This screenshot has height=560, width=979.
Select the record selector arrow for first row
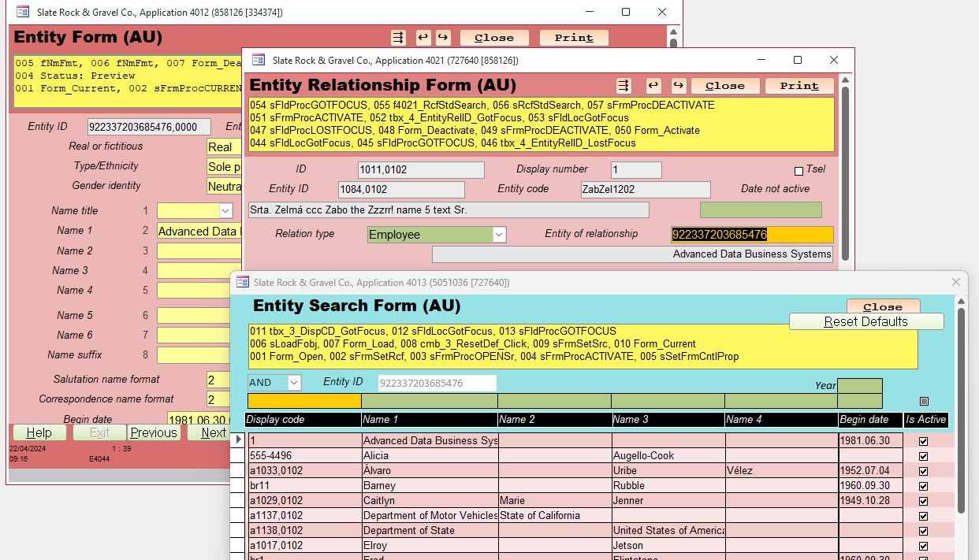[239, 441]
